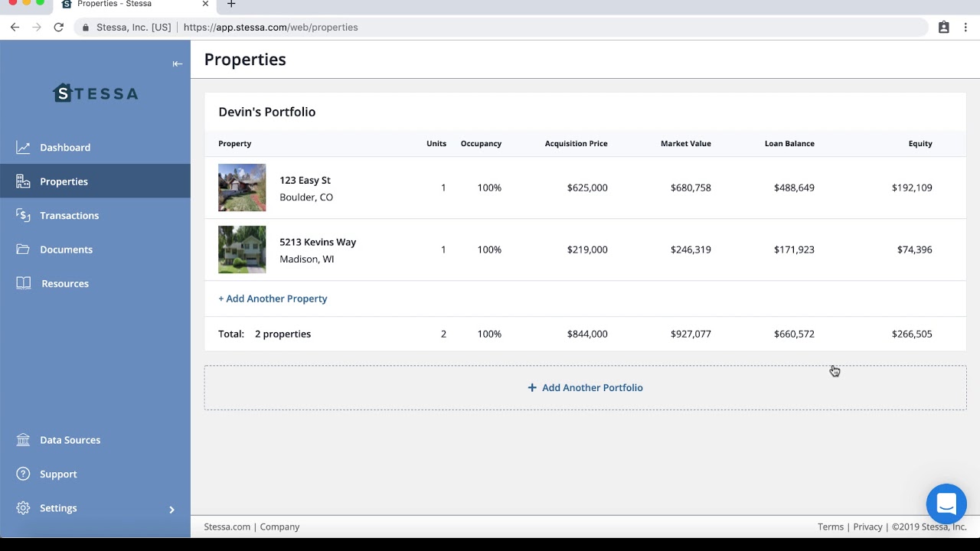Open Transactions dollar icon in sidebar
Image resolution: width=980 pixels, height=551 pixels.
pos(23,216)
